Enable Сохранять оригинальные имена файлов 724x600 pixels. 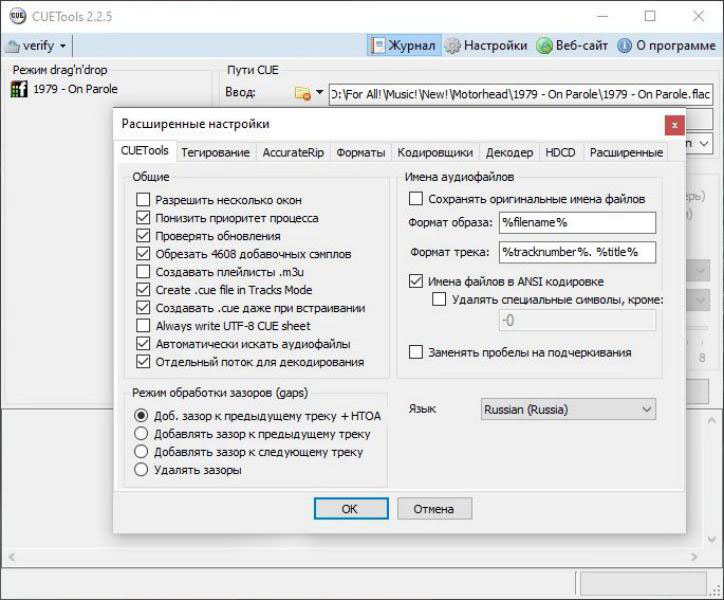[416, 199]
